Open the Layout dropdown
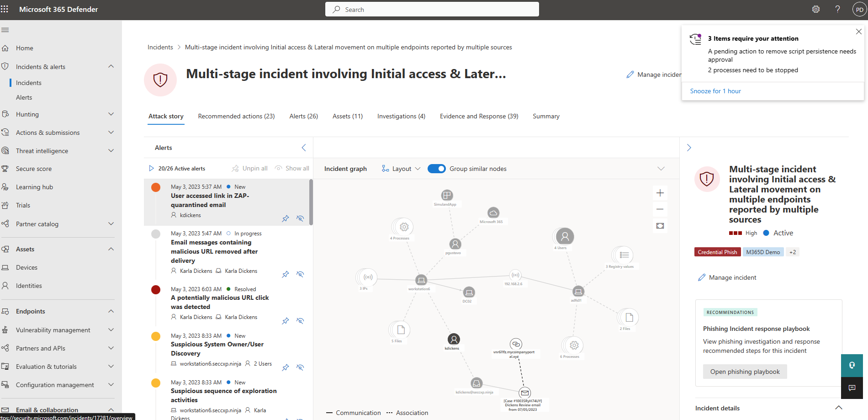Image resolution: width=868 pixels, height=420 pixels. [401, 169]
